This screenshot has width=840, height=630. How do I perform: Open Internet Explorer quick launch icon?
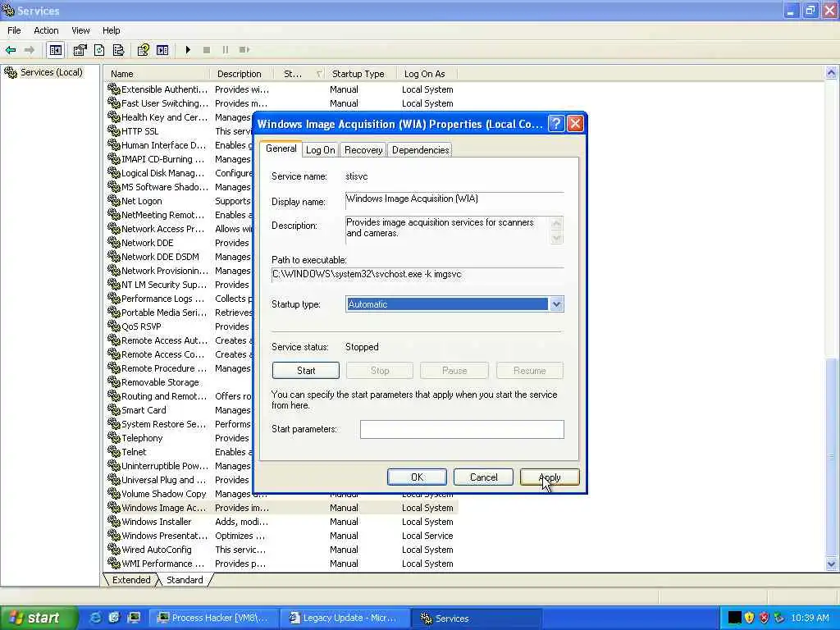(95, 618)
